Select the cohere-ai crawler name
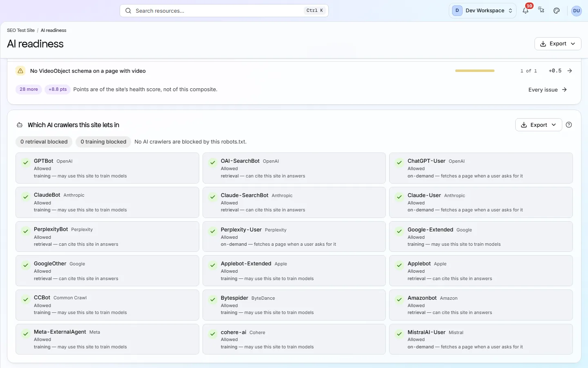The image size is (588, 368). point(234,332)
